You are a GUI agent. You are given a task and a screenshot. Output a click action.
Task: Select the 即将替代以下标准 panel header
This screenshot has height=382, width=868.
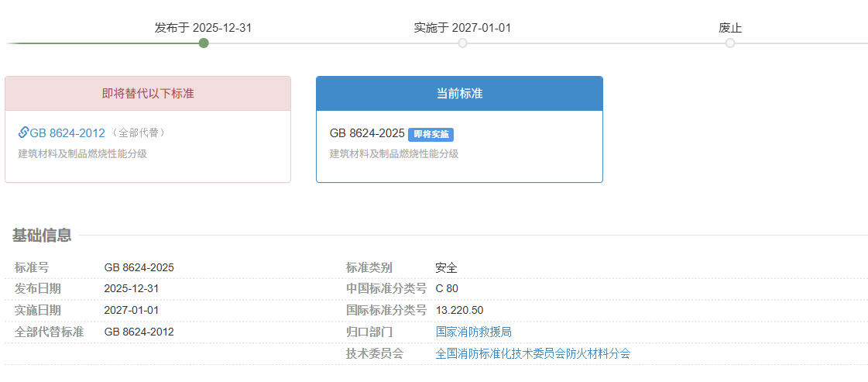148,94
